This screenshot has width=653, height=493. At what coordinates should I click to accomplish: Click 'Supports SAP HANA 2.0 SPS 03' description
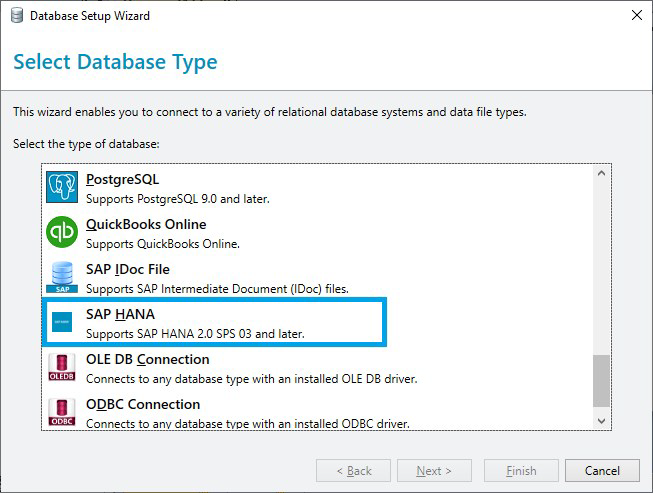[195, 334]
